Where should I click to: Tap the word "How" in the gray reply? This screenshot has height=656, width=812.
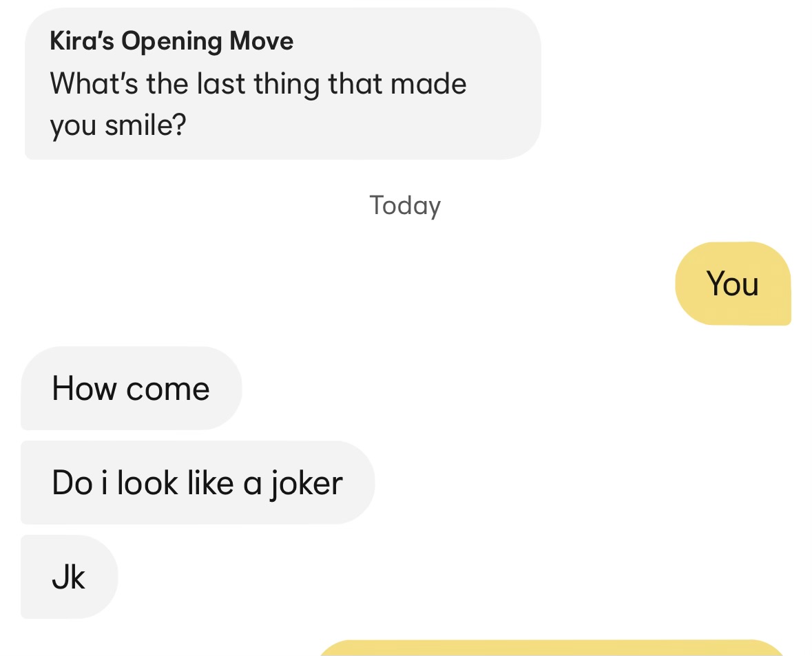pos(84,388)
